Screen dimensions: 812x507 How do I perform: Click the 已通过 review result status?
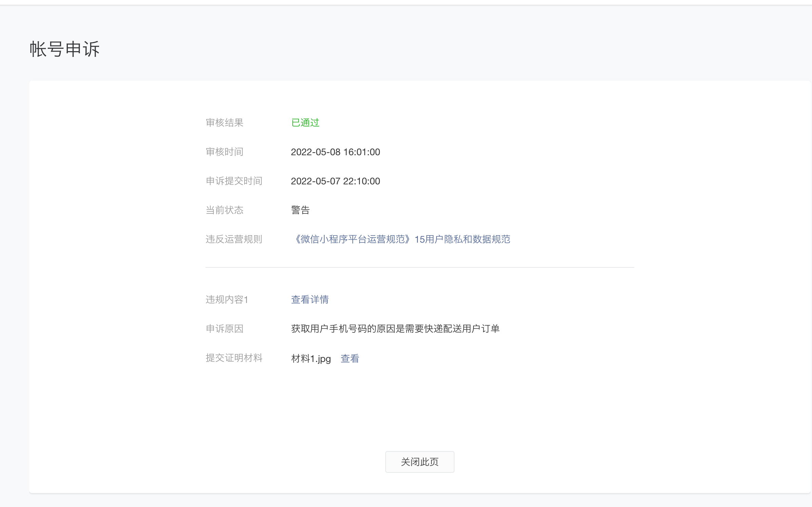pyautogui.click(x=305, y=123)
